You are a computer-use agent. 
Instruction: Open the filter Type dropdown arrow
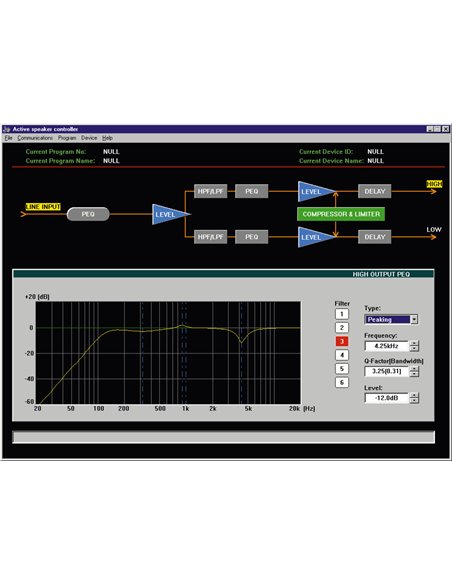click(414, 320)
